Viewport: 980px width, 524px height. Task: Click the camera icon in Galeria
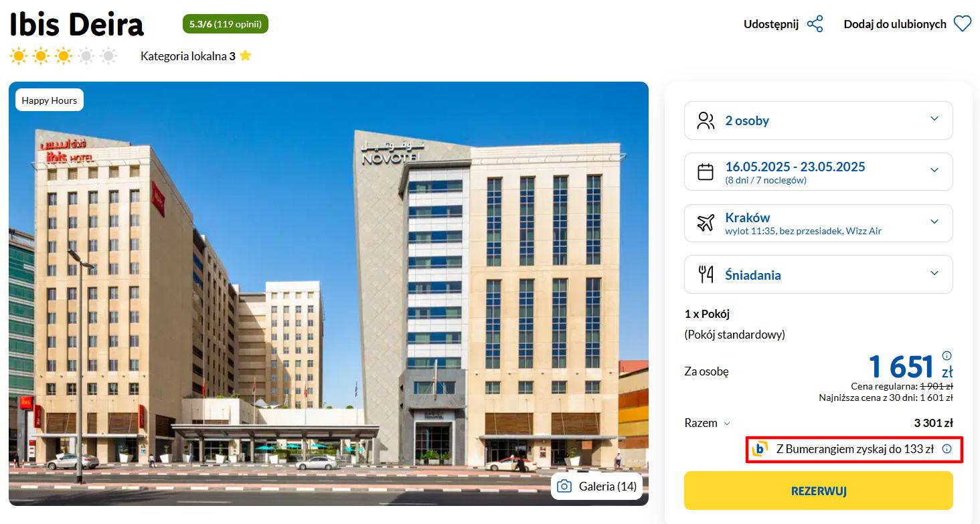(x=565, y=487)
